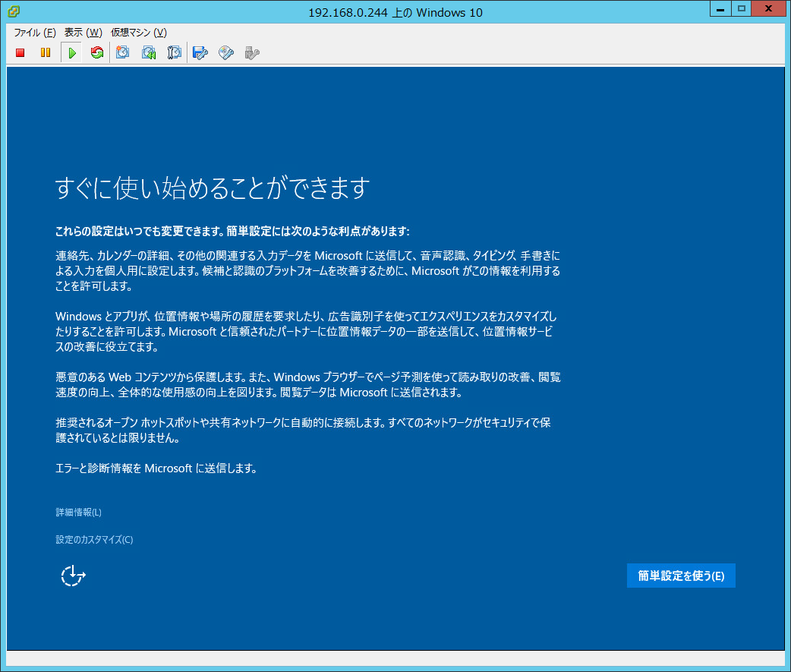Take a snapshot with the clock icon

(x=122, y=52)
